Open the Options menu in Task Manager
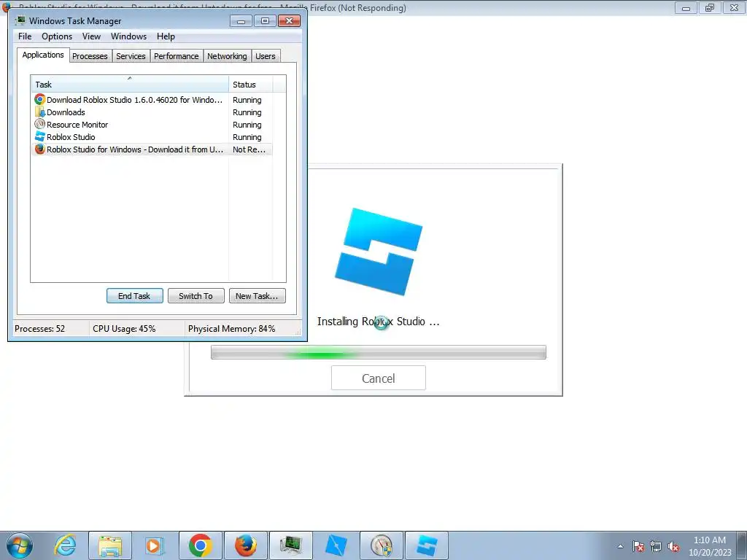 pyautogui.click(x=57, y=36)
